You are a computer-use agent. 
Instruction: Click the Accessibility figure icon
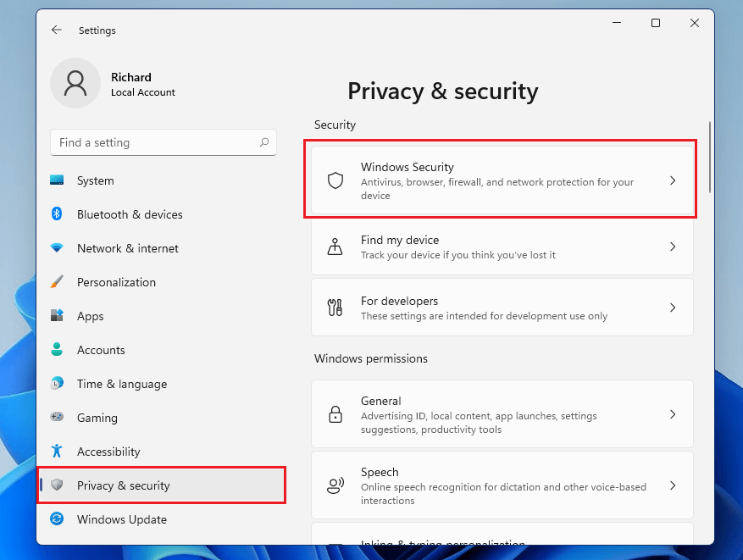pos(57,452)
